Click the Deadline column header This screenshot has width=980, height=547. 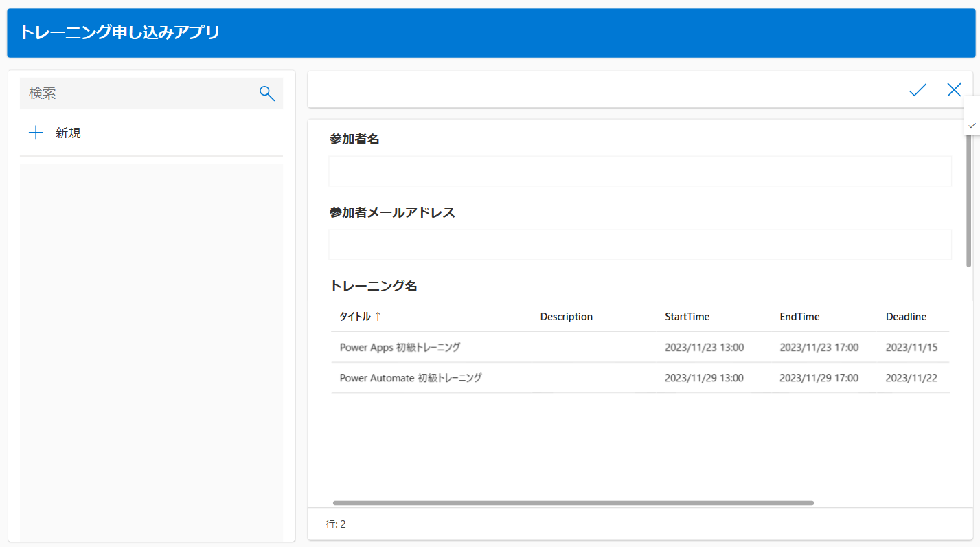click(x=906, y=317)
